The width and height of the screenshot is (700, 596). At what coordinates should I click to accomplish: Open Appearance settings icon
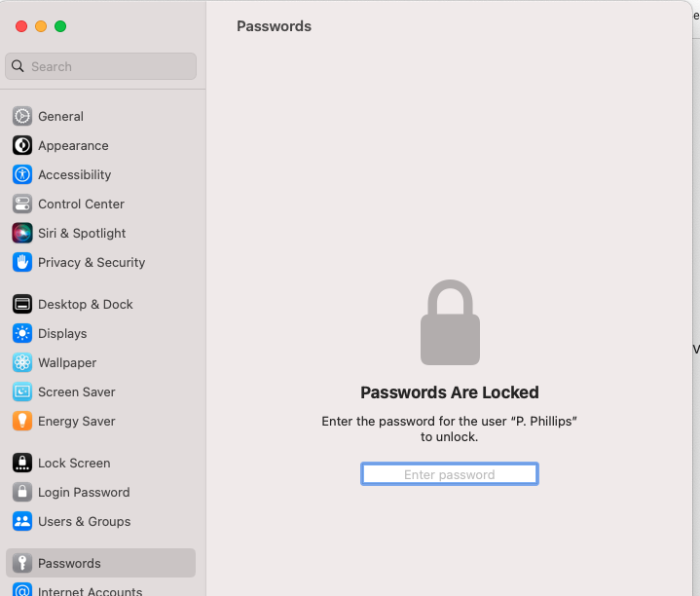tap(22, 145)
